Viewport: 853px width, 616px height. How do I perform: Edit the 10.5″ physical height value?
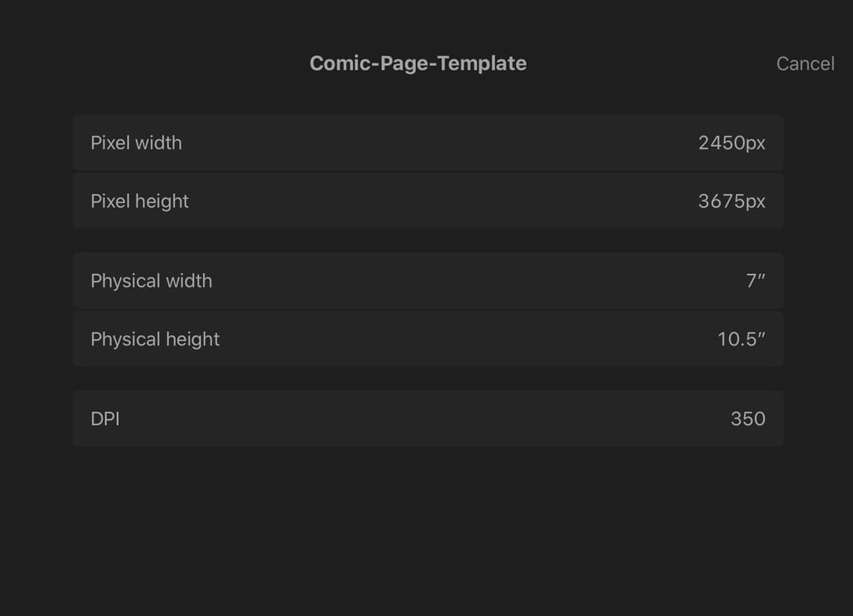[741, 339]
